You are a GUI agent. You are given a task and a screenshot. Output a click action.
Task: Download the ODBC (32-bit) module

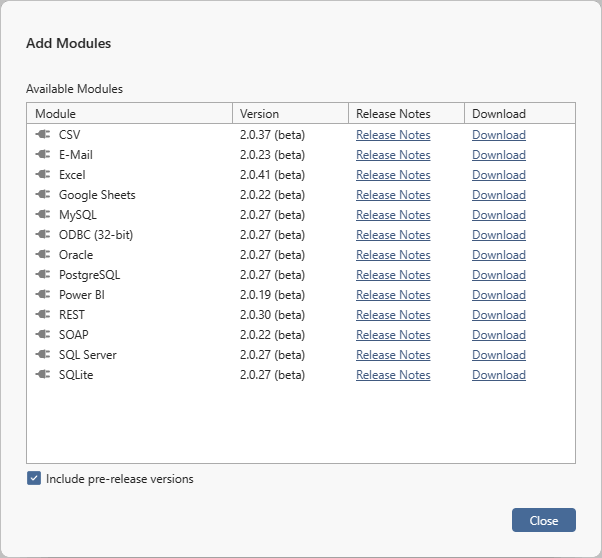[499, 235]
